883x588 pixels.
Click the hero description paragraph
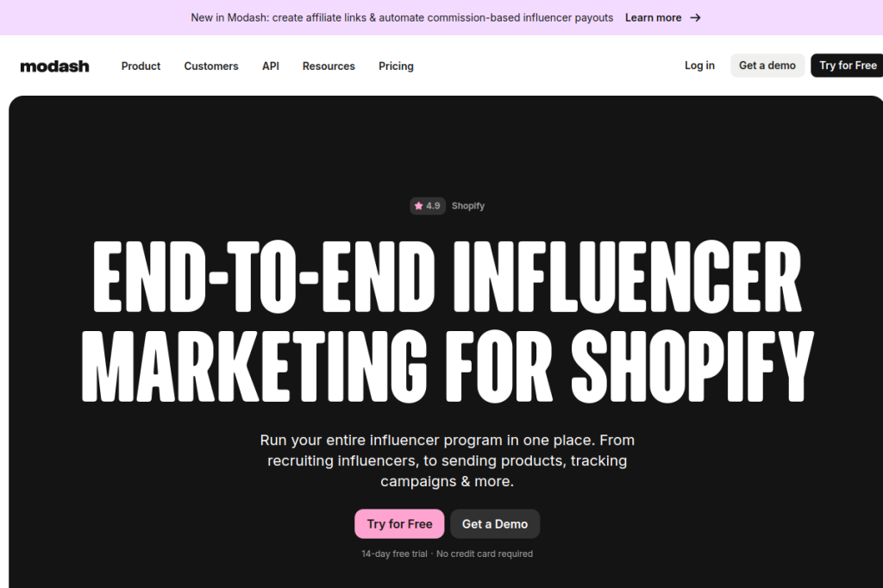click(448, 460)
